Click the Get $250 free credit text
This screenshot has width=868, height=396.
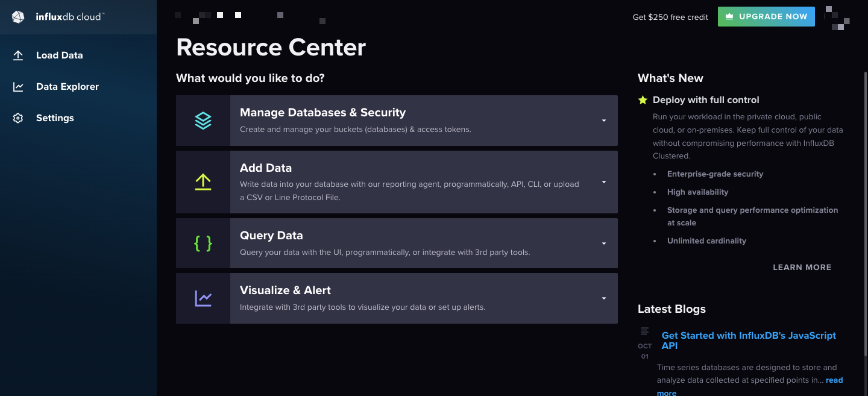670,17
